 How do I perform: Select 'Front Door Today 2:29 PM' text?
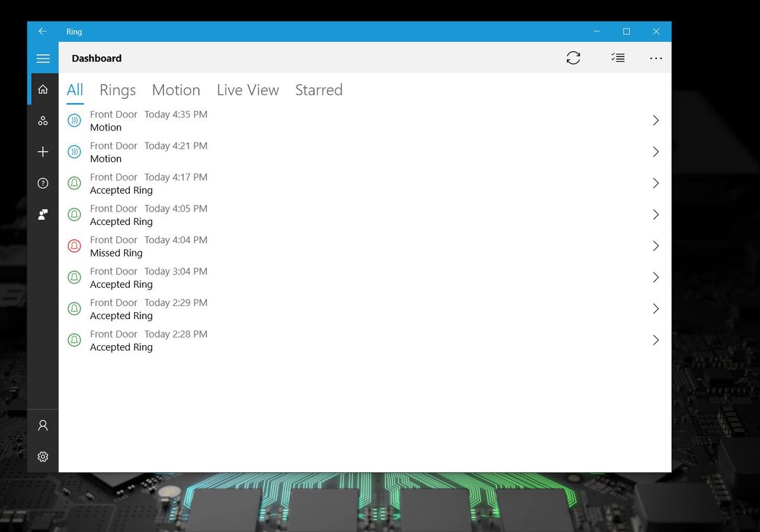[149, 303]
